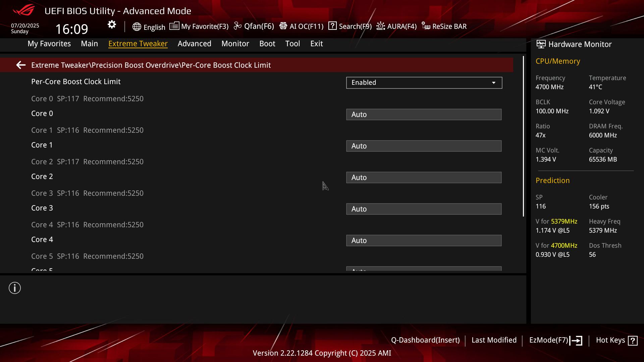Switch to the Advanced tab

194,44
